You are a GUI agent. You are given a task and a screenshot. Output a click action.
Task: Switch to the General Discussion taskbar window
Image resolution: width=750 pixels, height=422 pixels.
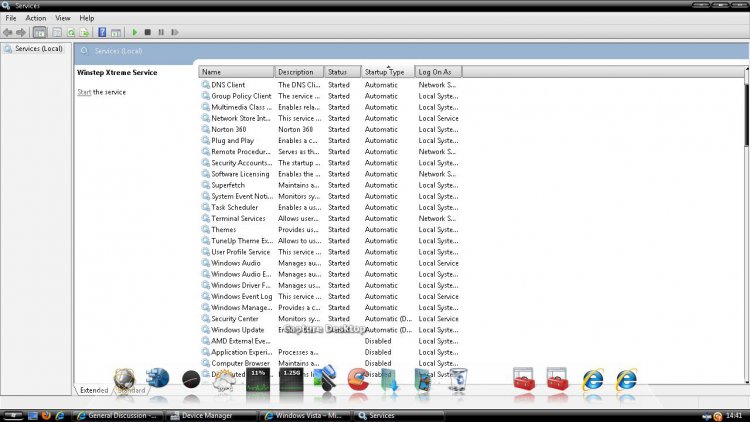pos(118,415)
